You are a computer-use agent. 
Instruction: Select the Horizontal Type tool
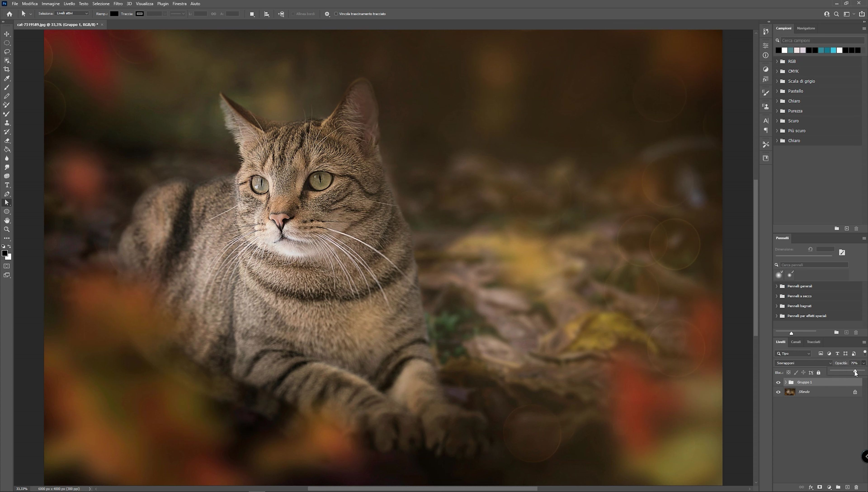[7, 185]
